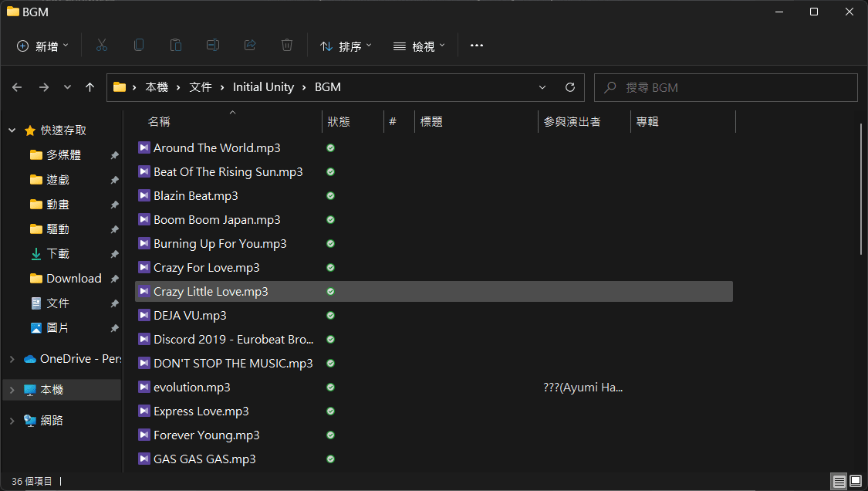Click the paste icon in the toolbar
The image size is (868, 491).
176,45
